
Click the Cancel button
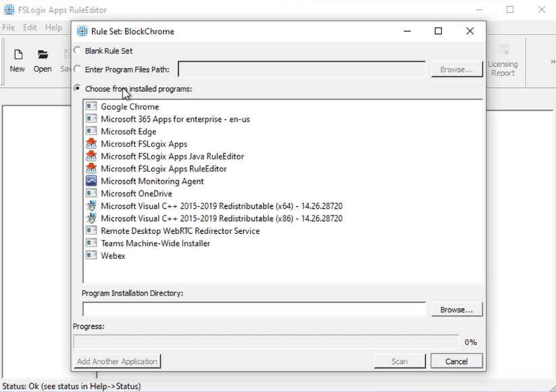pyautogui.click(x=457, y=361)
